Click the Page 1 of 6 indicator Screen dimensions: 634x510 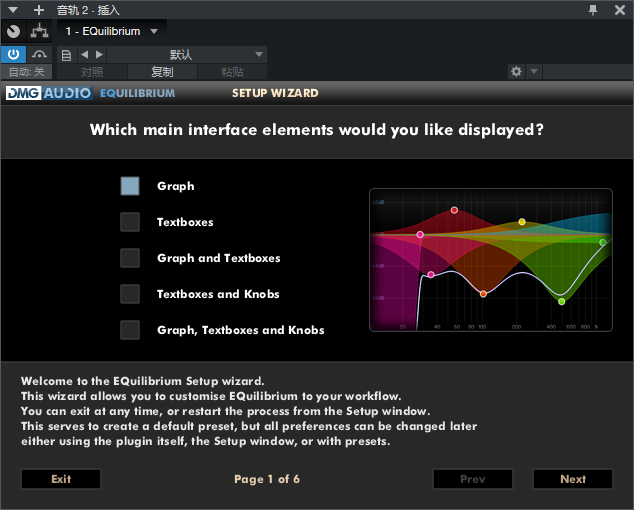point(267,479)
